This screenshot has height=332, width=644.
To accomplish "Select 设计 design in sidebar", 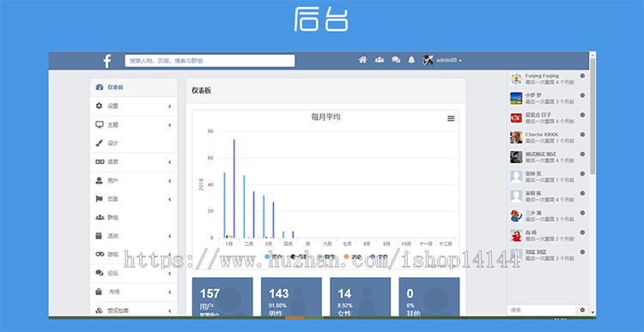I will 133,143.
